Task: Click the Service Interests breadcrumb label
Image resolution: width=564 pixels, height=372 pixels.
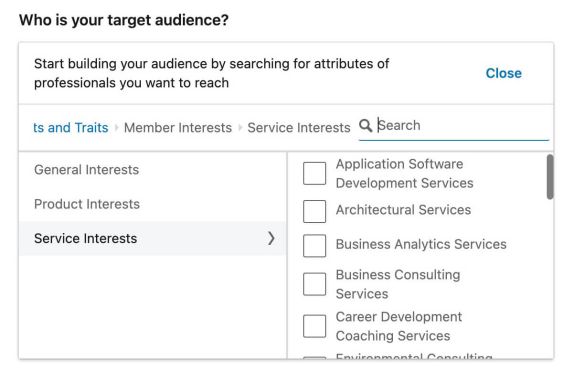Action: (x=299, y=128)
